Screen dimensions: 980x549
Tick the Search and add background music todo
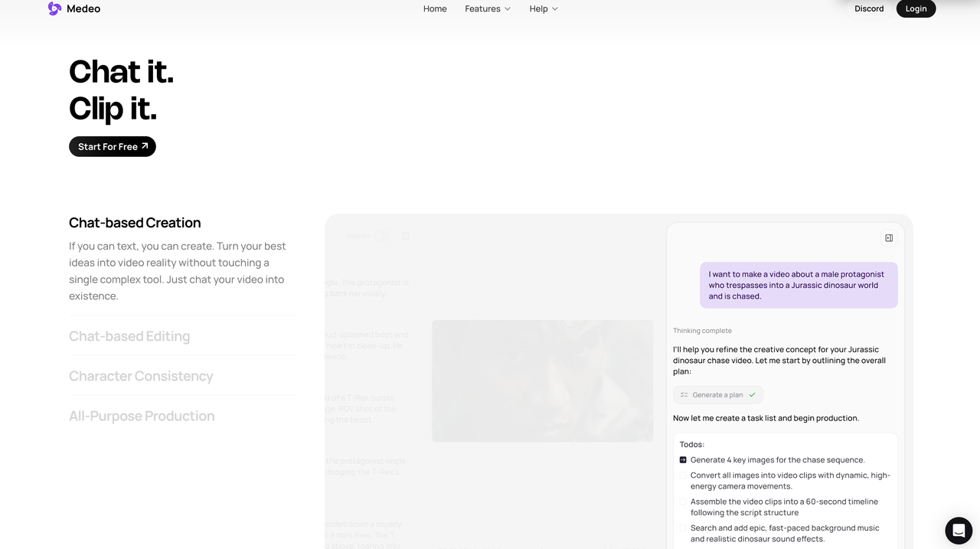[683, 528]
